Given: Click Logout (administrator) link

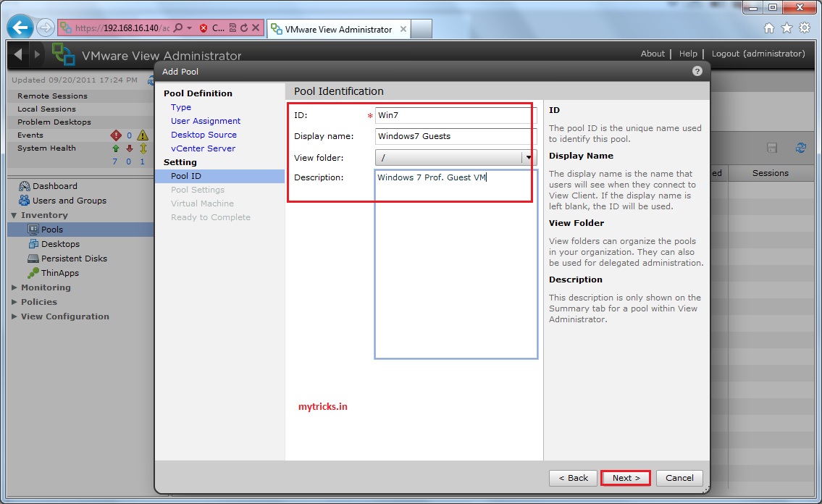Looking at the screenshot, I should coord(758,54).
